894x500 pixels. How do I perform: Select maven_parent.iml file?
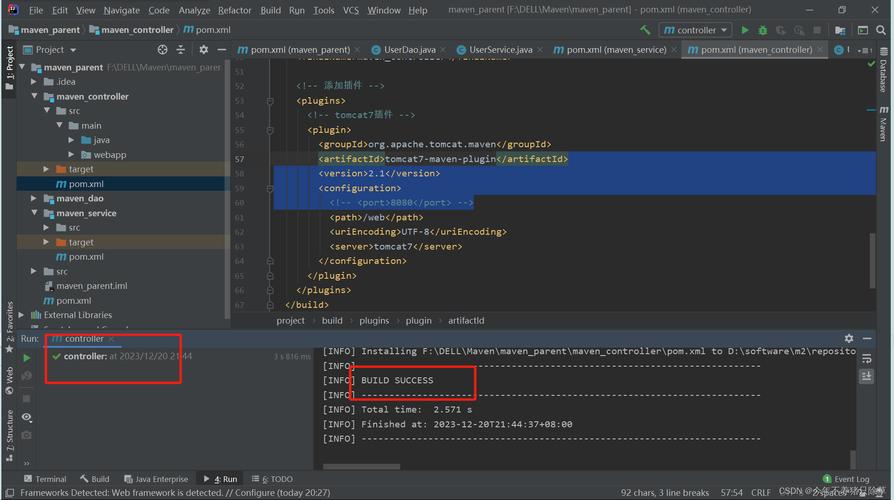coord(91,286)
